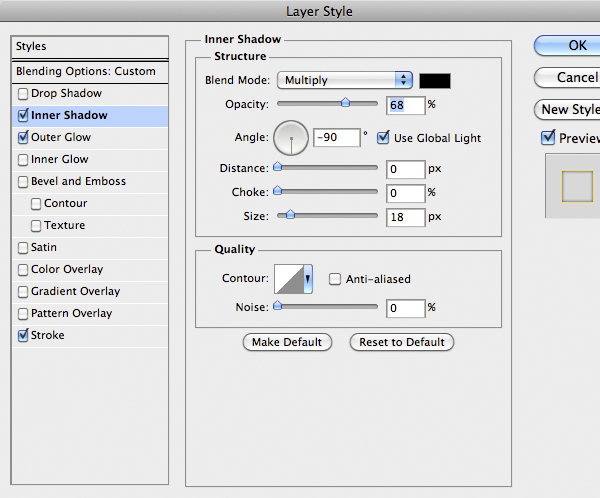Click the Opacity slider handle
600x498 pixels.
(346, 102)
